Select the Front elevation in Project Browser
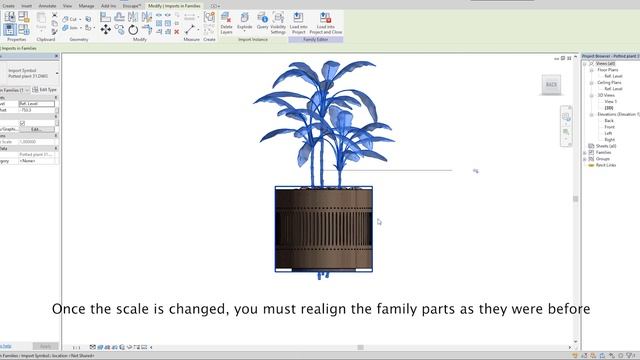Image resolution: width=640 pixels, height=360 pixels. [x=609, y=127]
